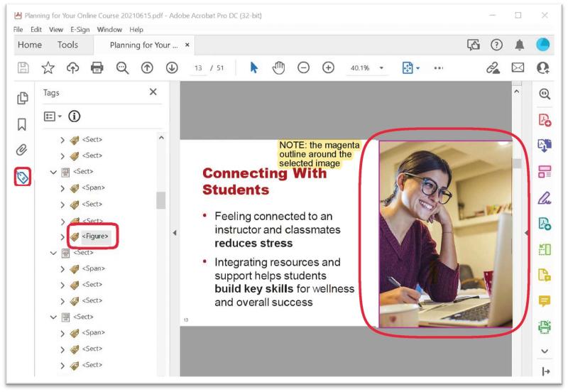Click the page number field showing 13

pyautogui.click(x=198, y=67)
